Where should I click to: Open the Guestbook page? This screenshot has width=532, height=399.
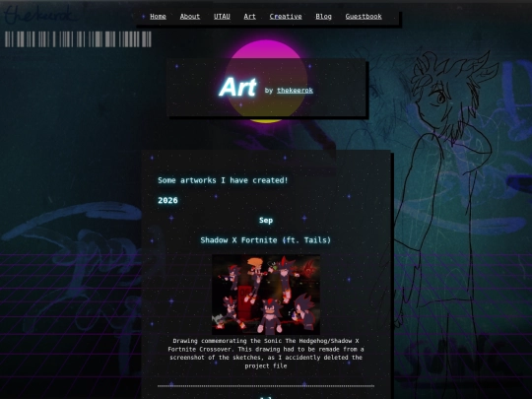click(x=364, y=17)
